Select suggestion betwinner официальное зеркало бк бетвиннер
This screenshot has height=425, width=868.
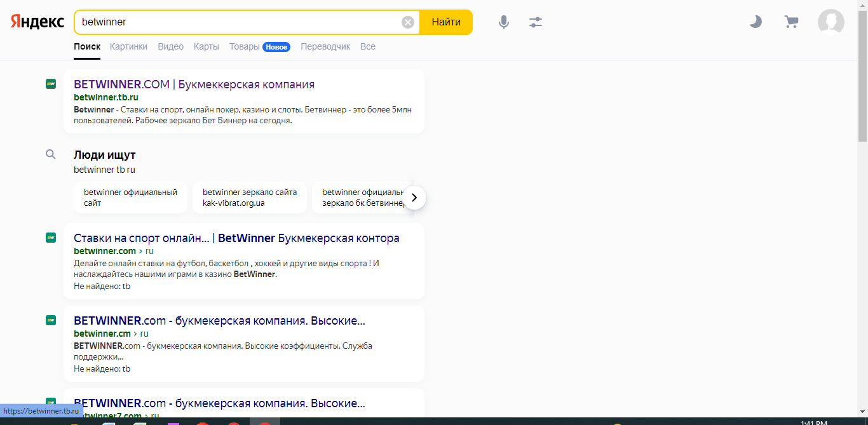click(x=360, y=198)
